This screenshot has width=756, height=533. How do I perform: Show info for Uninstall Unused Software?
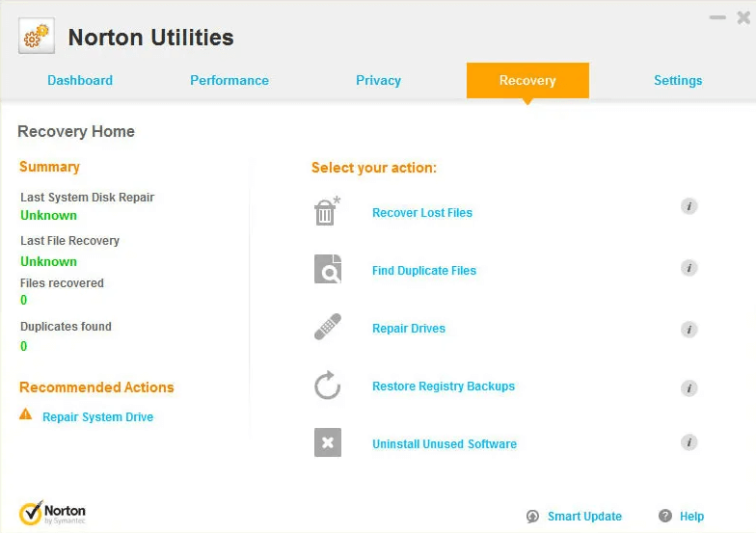(x=688, y=442)
